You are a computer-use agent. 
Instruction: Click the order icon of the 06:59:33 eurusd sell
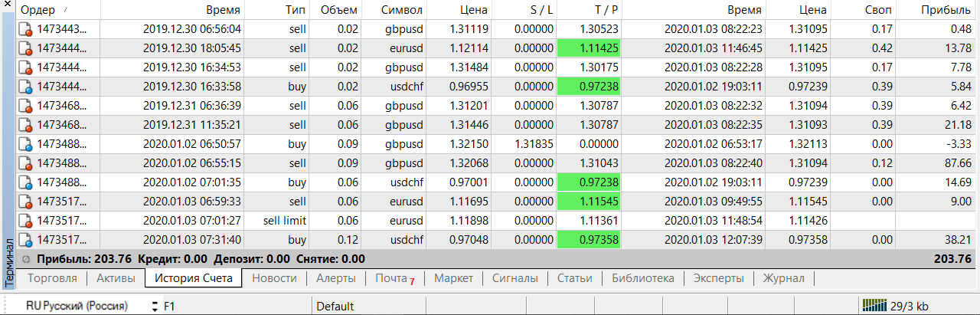(x=25, y=202)
